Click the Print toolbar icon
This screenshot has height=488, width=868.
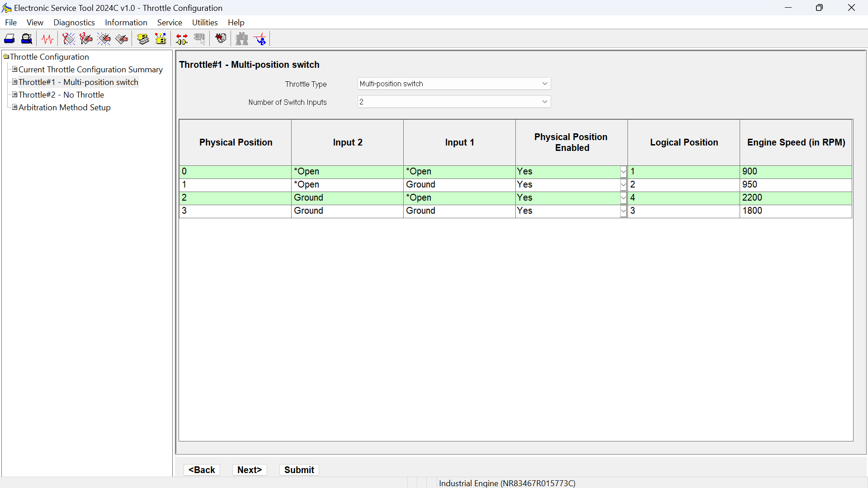[9, 39]
